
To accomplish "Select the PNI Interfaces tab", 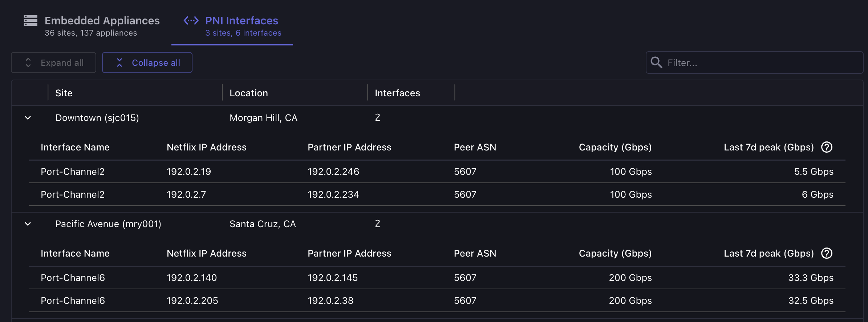I will click(232, 26).
